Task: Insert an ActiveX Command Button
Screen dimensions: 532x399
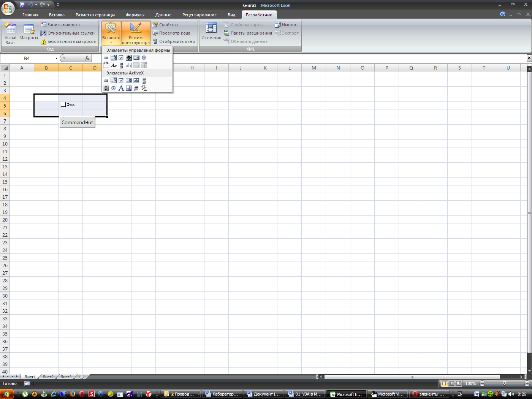Action: point(106,81)
